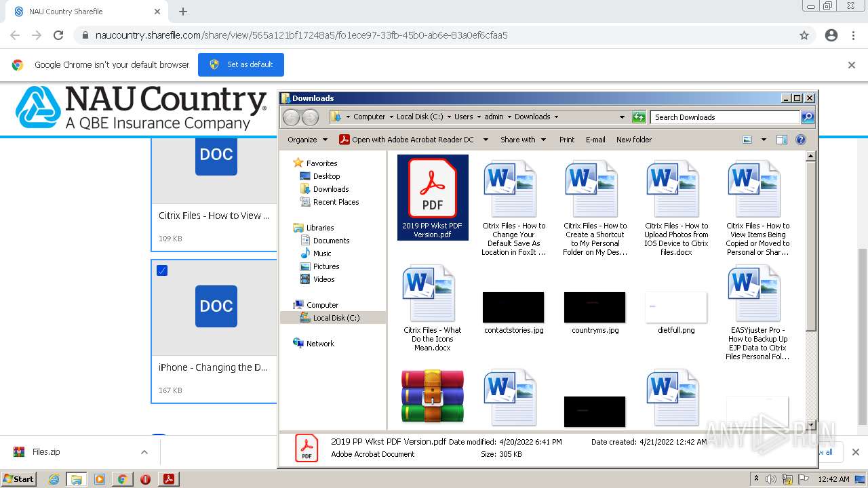Click E-mail in Explorer toolbar
Viewport: 868px width, 488px height.
(595, 140)
